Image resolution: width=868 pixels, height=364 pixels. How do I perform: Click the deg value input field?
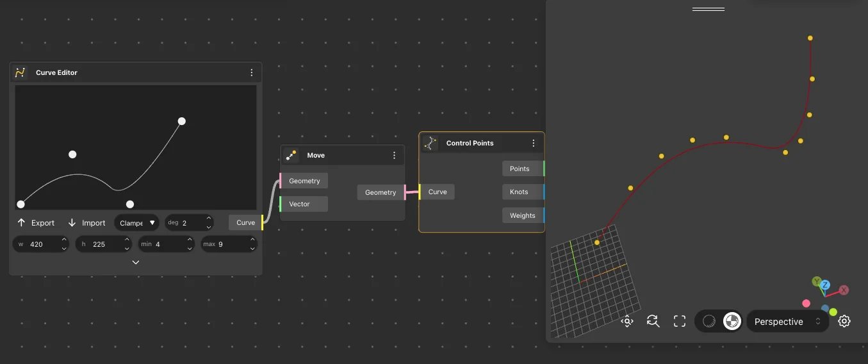pyautogui.click(x=190, y=223)
